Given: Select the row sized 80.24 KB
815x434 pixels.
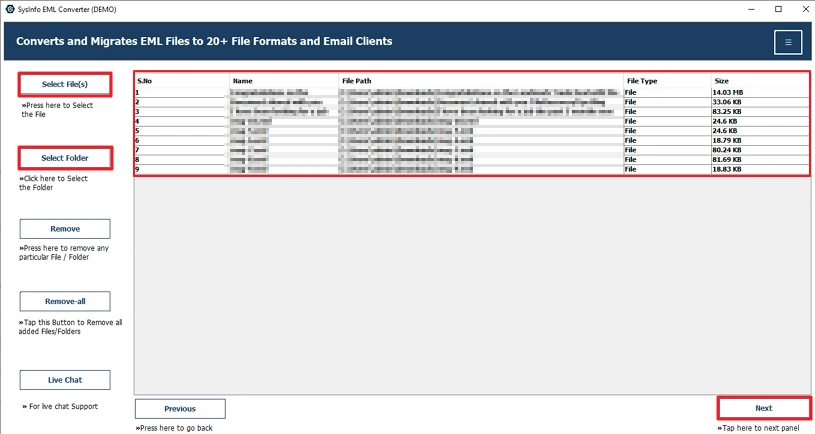Looking at the screenshot, I should 471,150.
